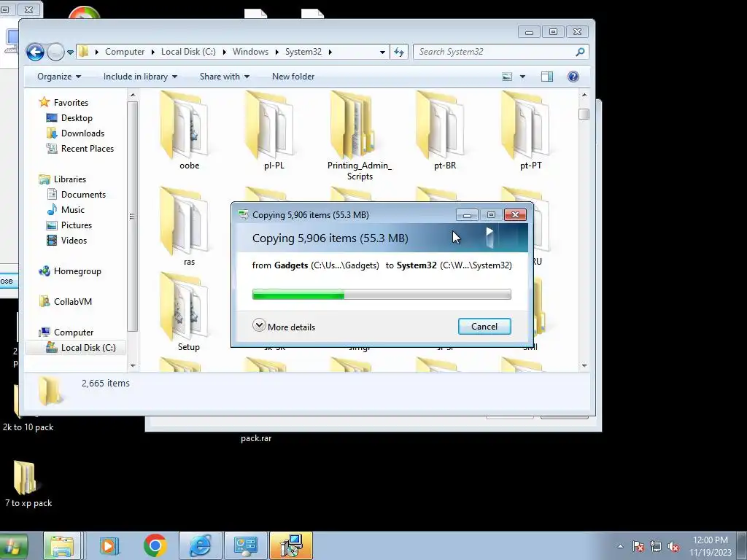747x560 pixels.
Task: Launch Windows Media Player from taskbar
Action: [109, 545]
